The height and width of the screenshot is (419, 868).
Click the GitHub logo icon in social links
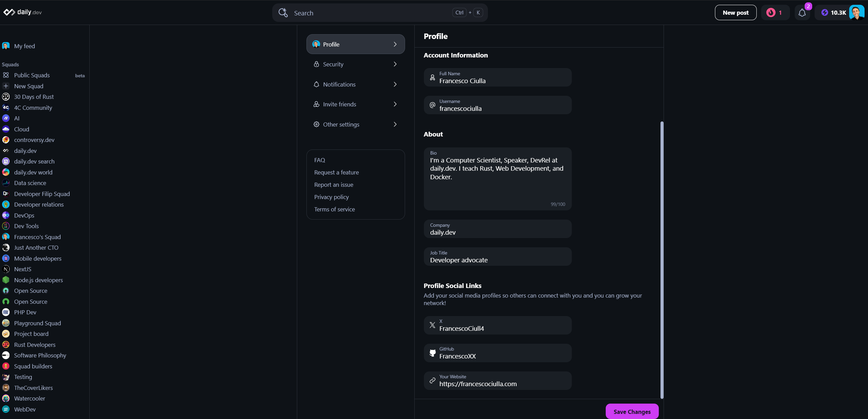(x=432, y=353)
